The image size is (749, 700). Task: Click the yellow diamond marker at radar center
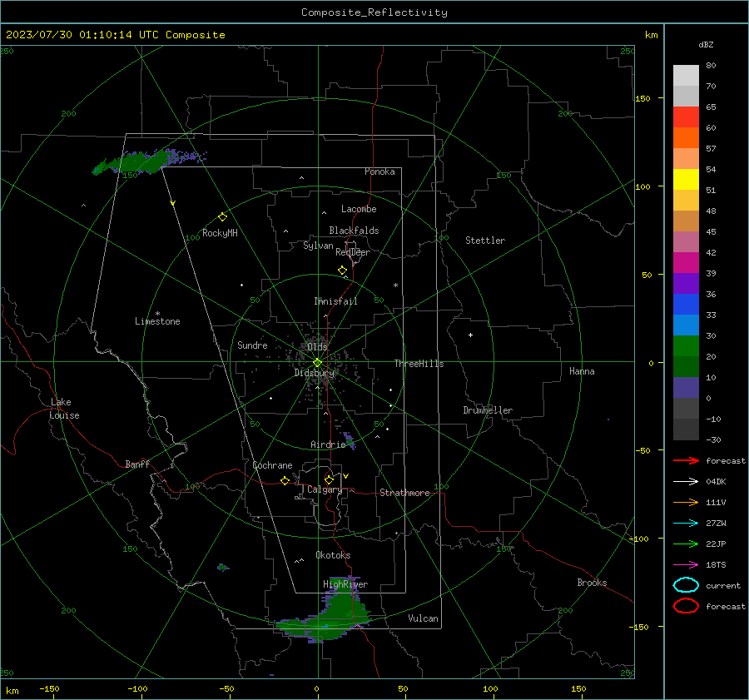click(x=317, y=363)
